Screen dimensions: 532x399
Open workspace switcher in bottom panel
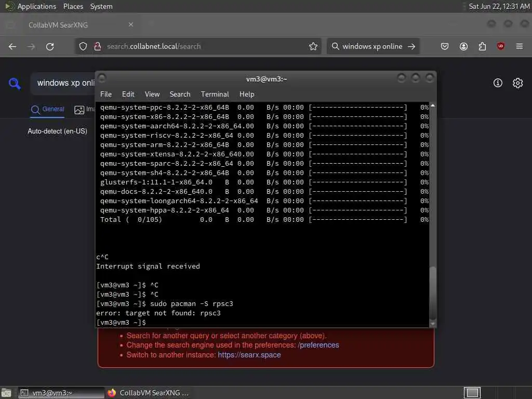coord(472,393)
